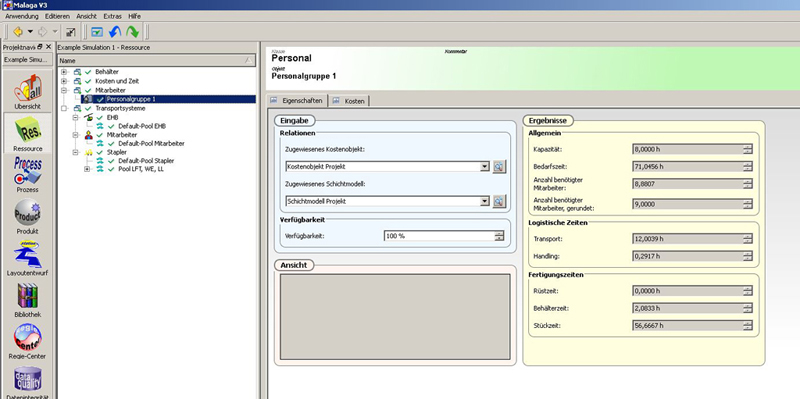800x399 pixels.
Task: Click the Example Simu... project button
Action: coord(27,60)
